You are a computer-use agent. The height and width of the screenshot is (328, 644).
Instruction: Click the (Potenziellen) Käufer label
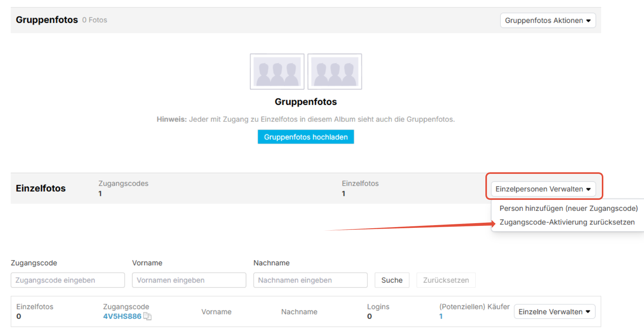click(x=474, y=307)
